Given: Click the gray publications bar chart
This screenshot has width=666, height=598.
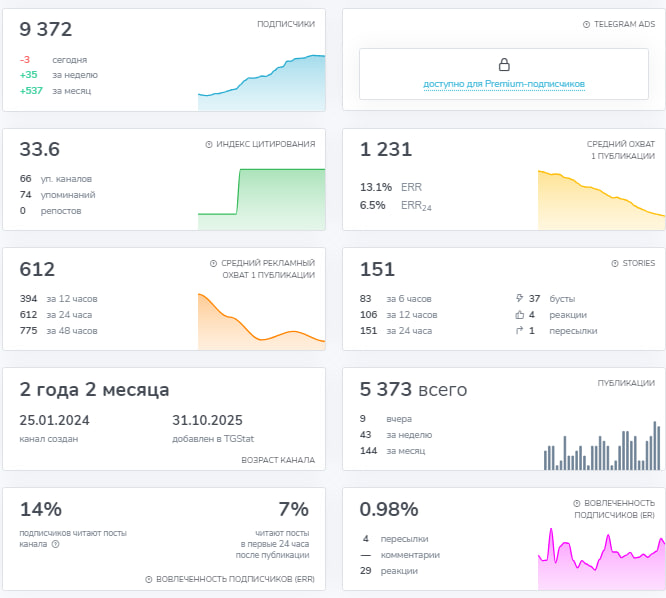Looking at the screenshot, I should click(601, 445).
